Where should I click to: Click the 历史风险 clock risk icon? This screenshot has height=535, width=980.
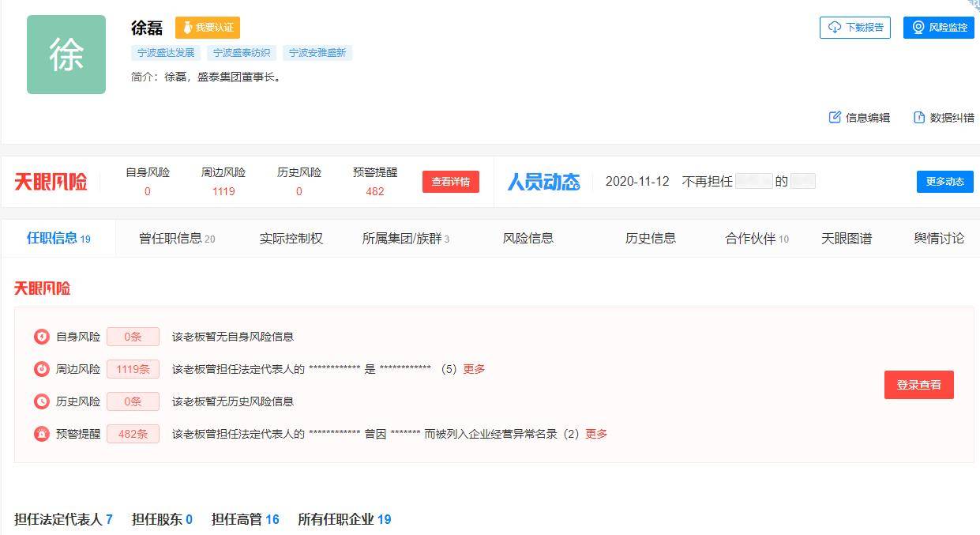click(x=41, y=401)
